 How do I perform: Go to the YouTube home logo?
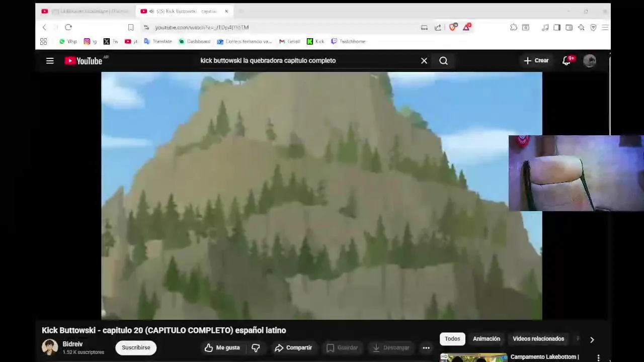(x=84, y=61)
